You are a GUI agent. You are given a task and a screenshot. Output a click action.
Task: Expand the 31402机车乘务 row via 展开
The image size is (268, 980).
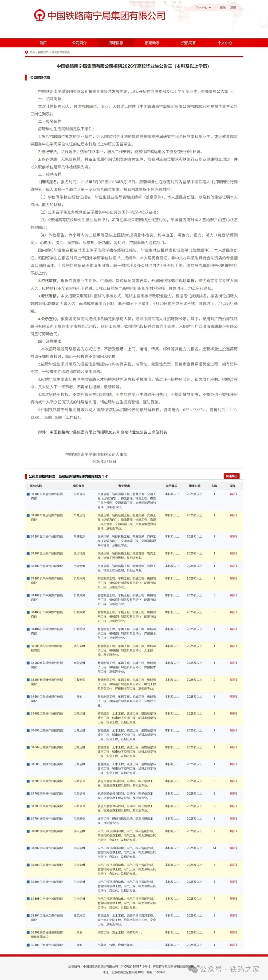(x=233, y=595)
